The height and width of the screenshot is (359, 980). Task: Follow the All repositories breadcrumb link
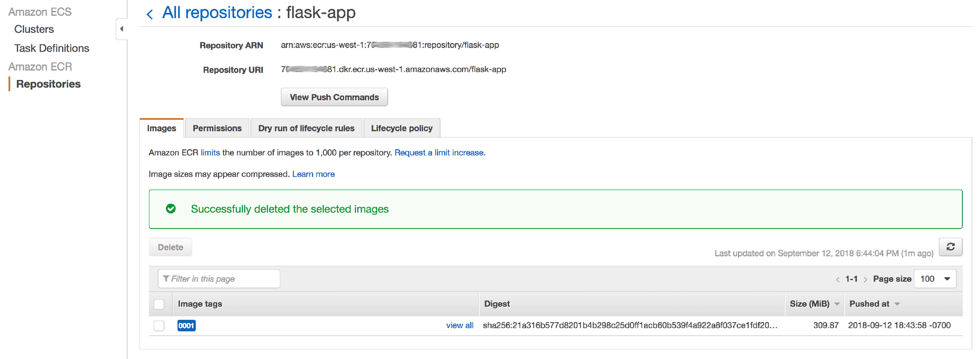pyautogui.click(x=217, y=12)
